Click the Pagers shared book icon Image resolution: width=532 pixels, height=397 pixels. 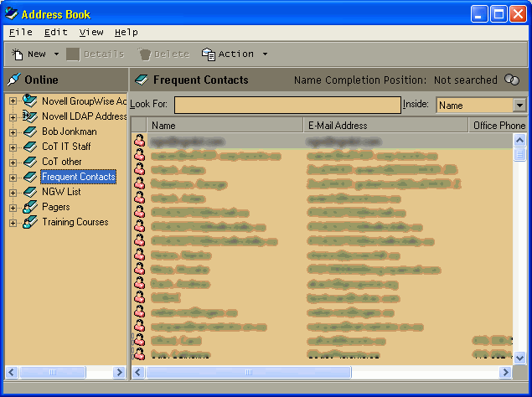point(30,207)
